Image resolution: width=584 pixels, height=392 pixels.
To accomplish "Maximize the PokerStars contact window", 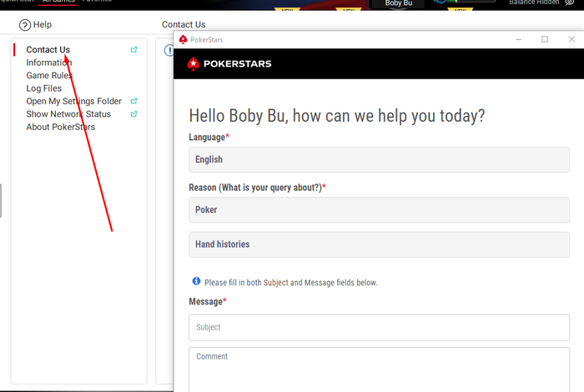I will pyautogui.click(x=545, y=39).
